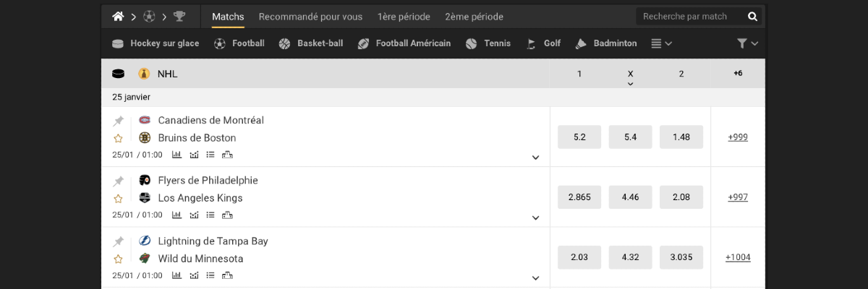The width and height of the screenshot is (868, 289).
Task: Expand the X market column chevron
Action: [x=630, y=84]
